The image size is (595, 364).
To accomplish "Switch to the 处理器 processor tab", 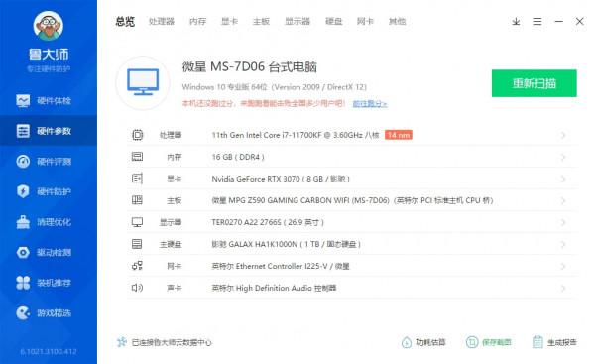I will [x=162, y=21].
